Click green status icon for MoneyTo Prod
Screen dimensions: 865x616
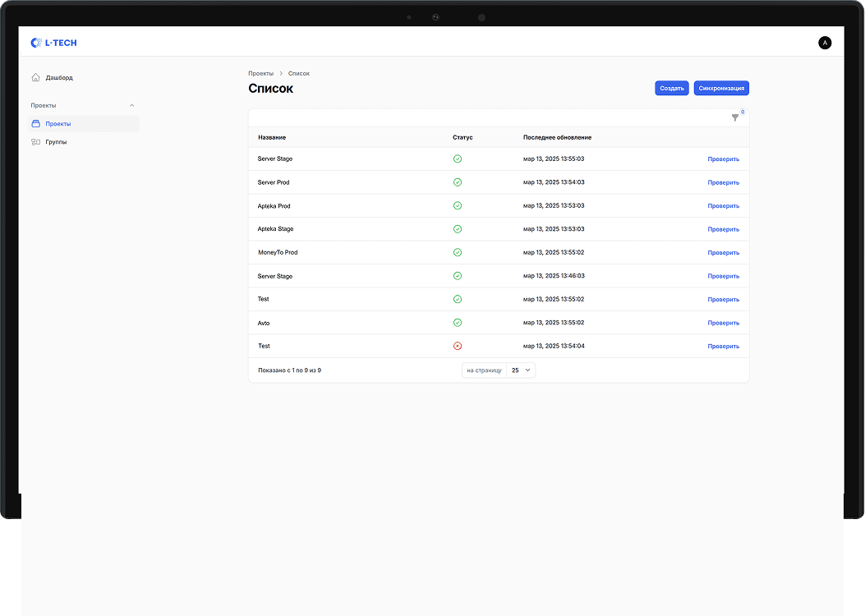pos(458,252)
